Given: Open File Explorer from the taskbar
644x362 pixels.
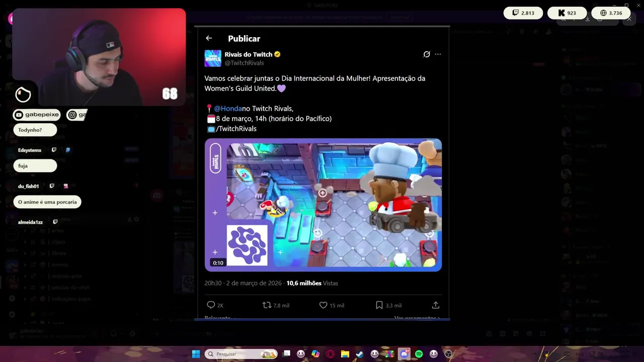Looking at the screenshot, I should pos(345,354).
